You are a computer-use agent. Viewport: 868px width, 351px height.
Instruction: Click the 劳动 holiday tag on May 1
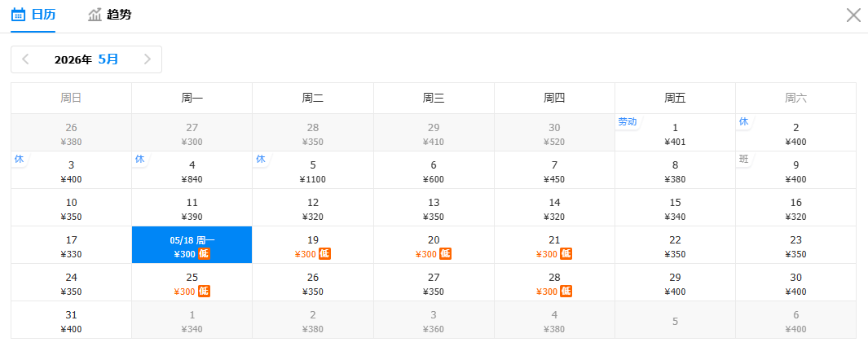pyautogui.click(x=627, y=121)
